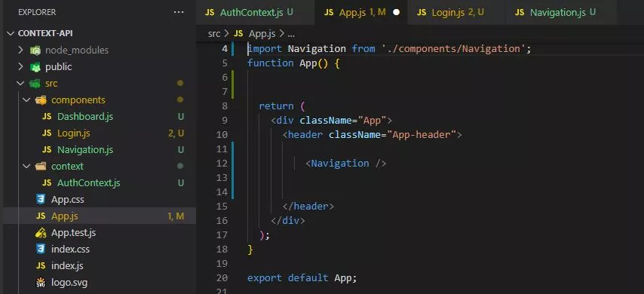Open Login.js in the explorer

73,133
